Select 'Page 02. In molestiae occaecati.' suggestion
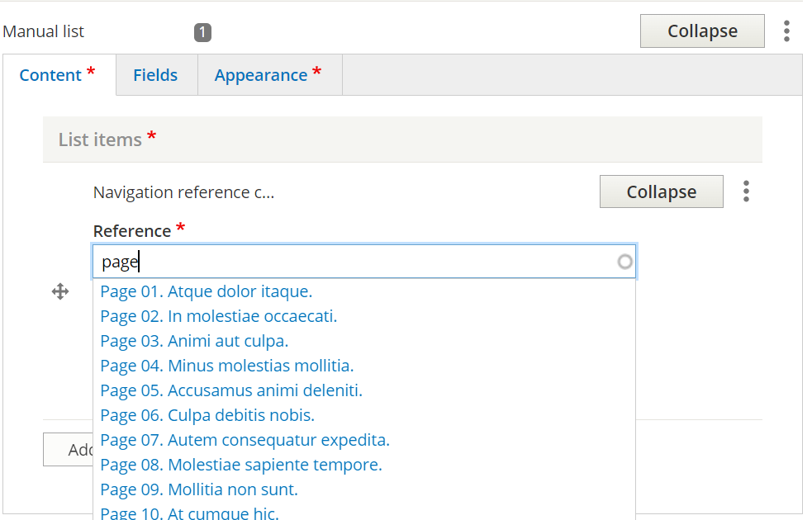The width and height of the screenshot is (812, 520). coord(219,316)
